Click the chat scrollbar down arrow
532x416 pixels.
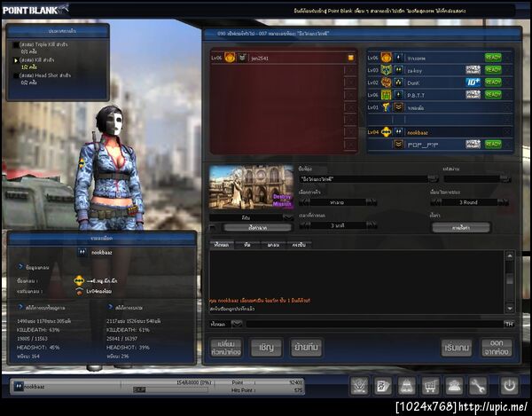tap(510, 308)
